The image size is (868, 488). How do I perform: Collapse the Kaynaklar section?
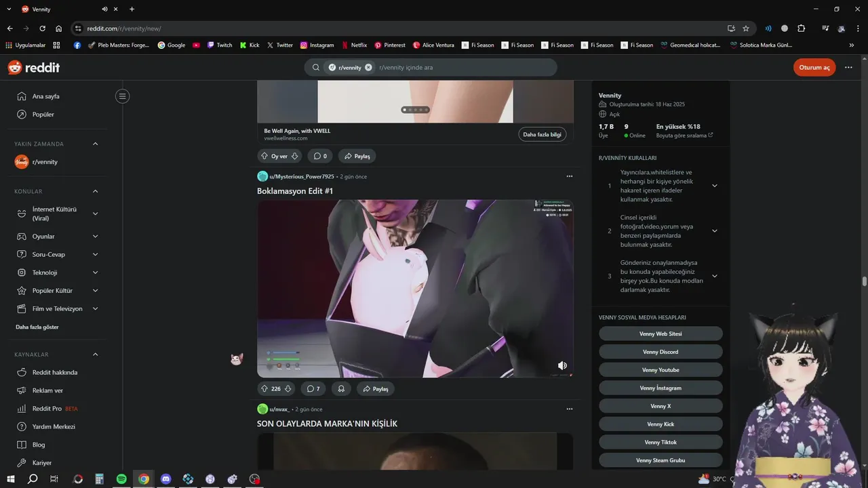(95, 354)
